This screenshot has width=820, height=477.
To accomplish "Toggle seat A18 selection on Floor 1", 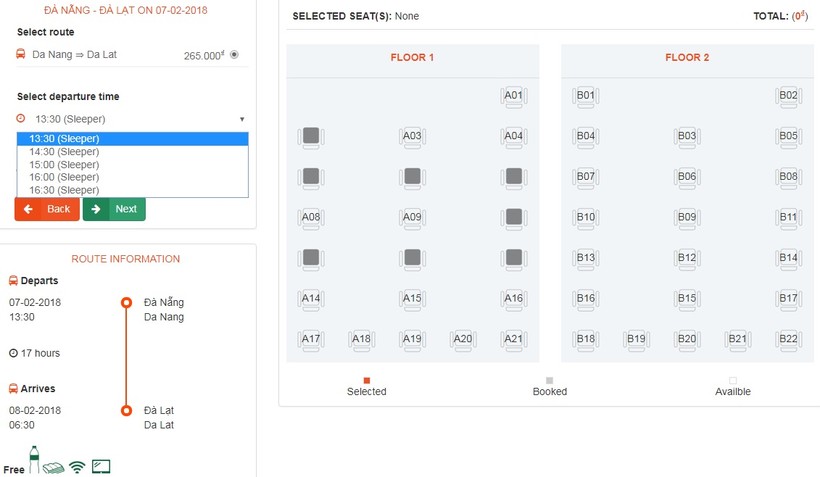I will (361, 339).
